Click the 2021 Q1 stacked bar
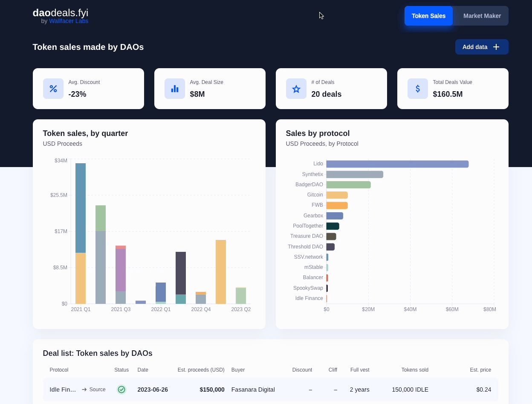This screenshot has height=404, width=532. tap(81, 234)
